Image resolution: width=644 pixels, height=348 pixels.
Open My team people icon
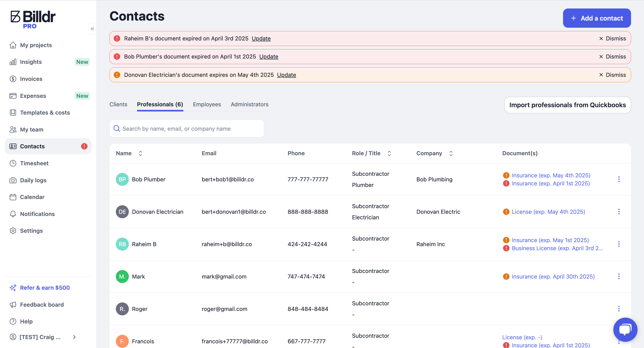(x=13, y=130)
